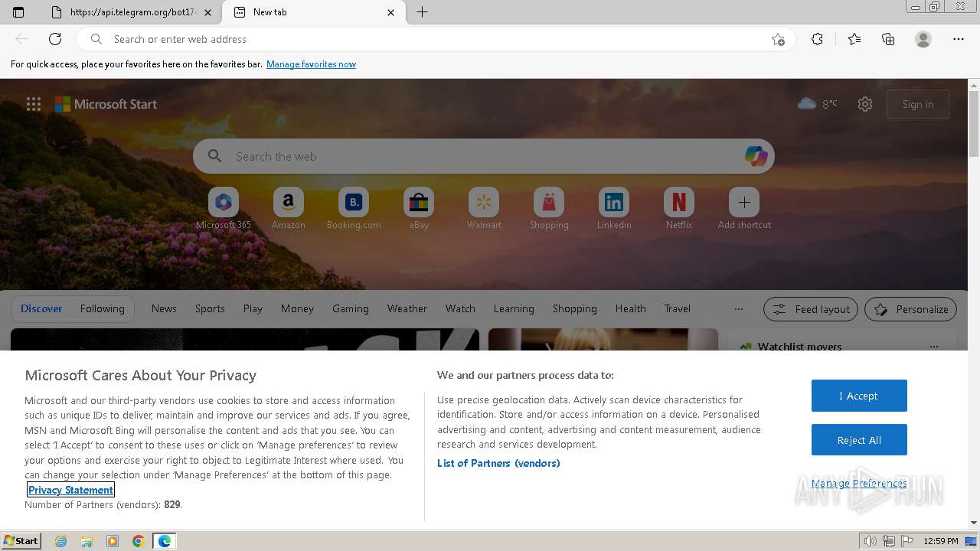This screenshot has height=551, width=980.
Task: Open the volume tray icon
Action: pos(871,541)
